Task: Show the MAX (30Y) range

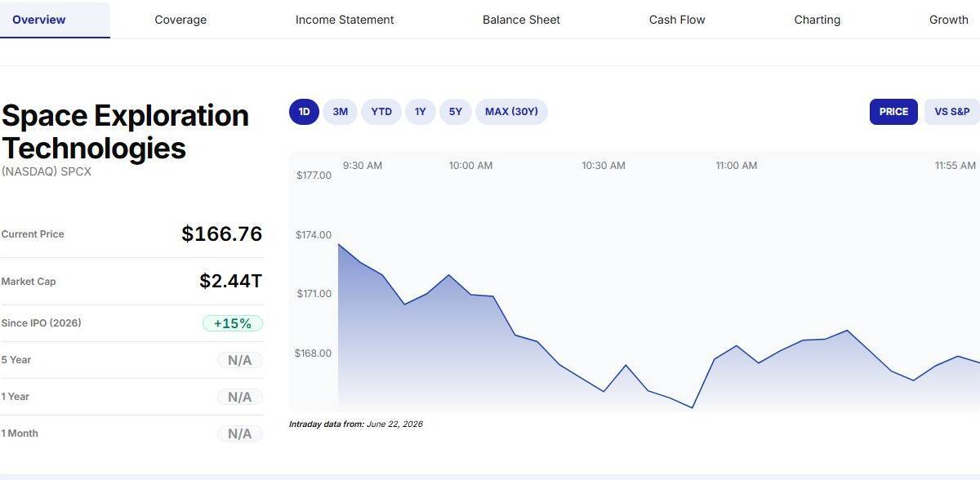Action: tap(511, 112)
